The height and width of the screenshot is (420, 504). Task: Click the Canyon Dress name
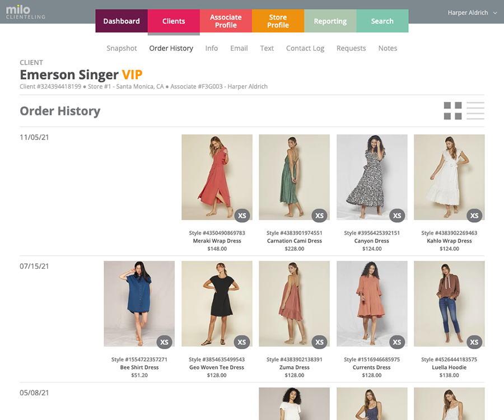pyautogui.click(x=372, y=241)
